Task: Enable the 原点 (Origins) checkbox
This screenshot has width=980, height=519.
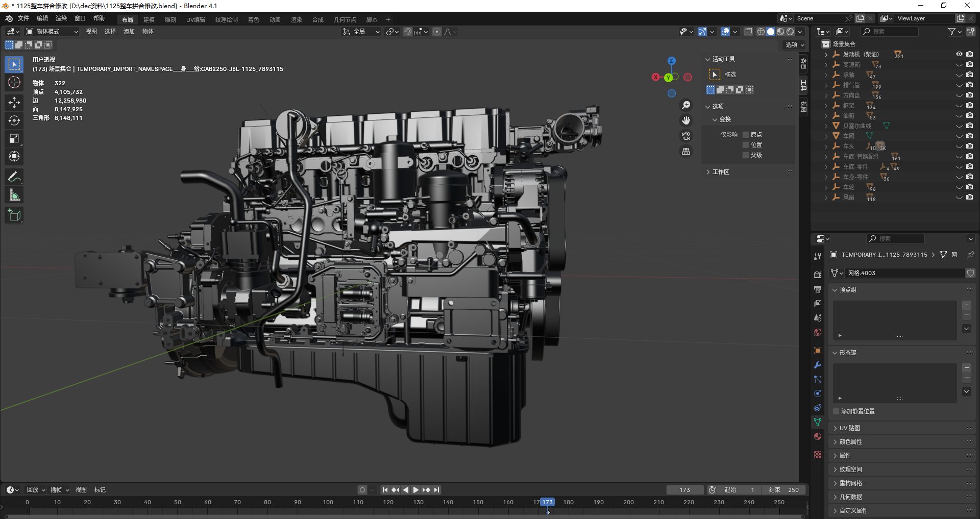Action: click(x=746, y=135)
